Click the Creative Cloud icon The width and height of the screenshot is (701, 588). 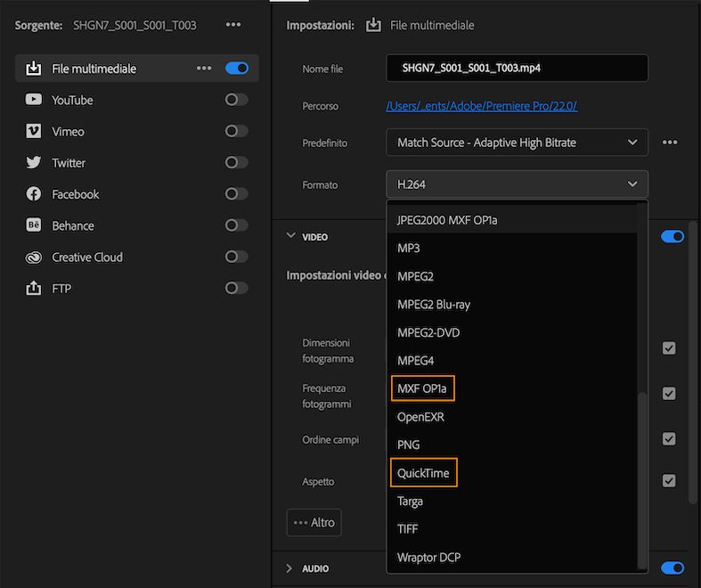(34, 257)
